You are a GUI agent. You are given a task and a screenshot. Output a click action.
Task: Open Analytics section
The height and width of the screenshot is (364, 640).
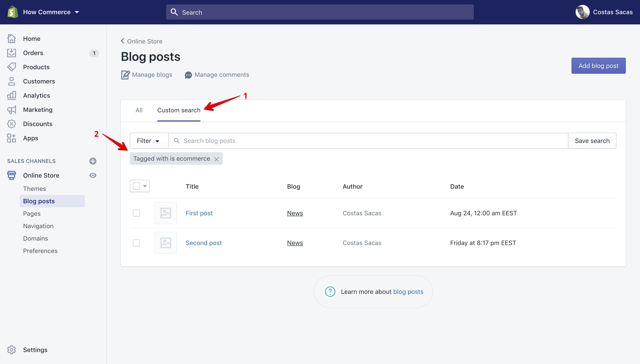click(36, 96)
